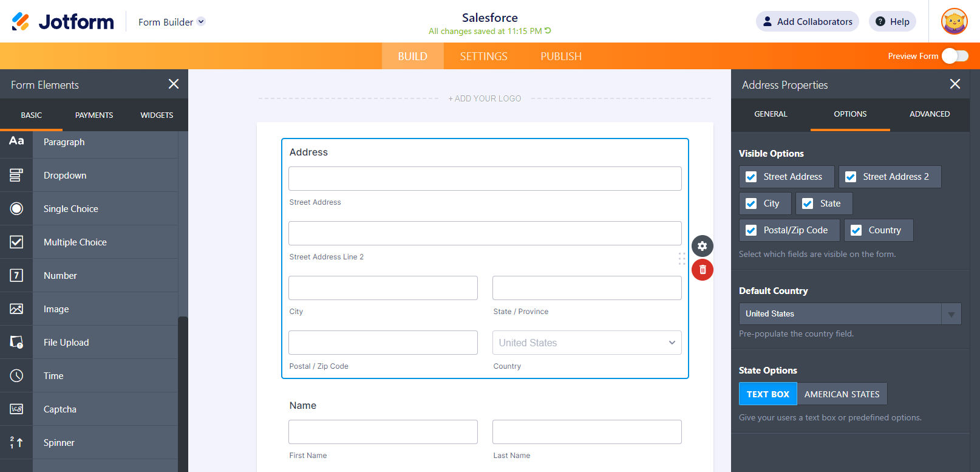Image resolution: width=980 pixels, height=472 pixels.
Task: Choose the Captcha element icon
Action: [16, 409]
